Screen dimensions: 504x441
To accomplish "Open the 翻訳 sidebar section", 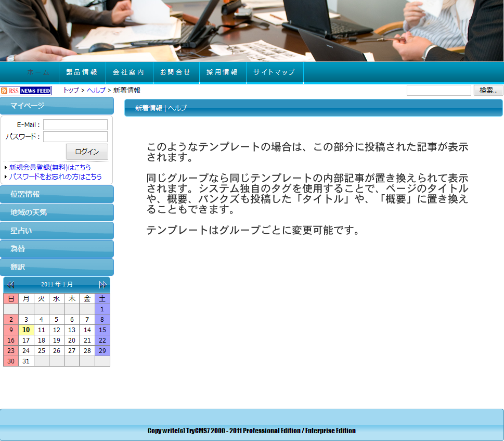I will 57,267.
